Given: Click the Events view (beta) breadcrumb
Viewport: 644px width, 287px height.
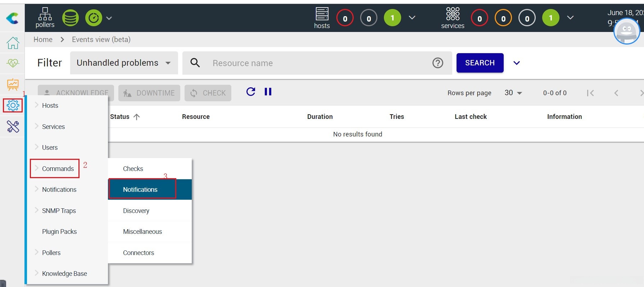Looking at the screenshot, I should [101, 40].
